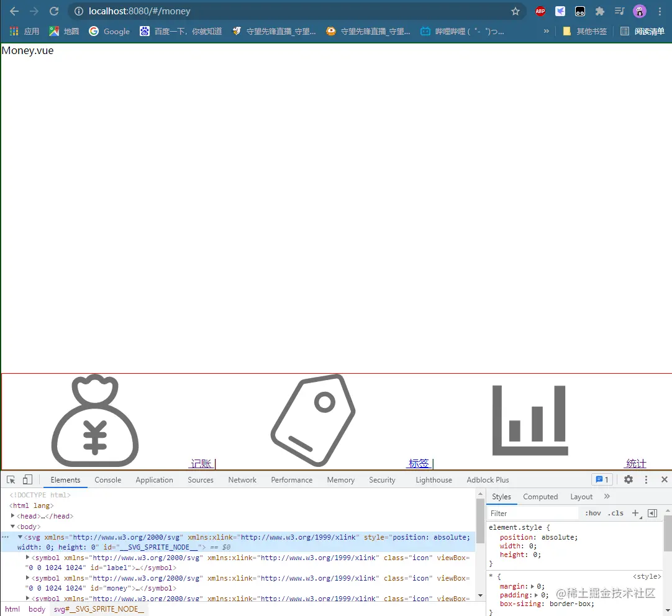Activate DevTools element inspector icon
The image size is (672, 616).
tap(11, 480)
